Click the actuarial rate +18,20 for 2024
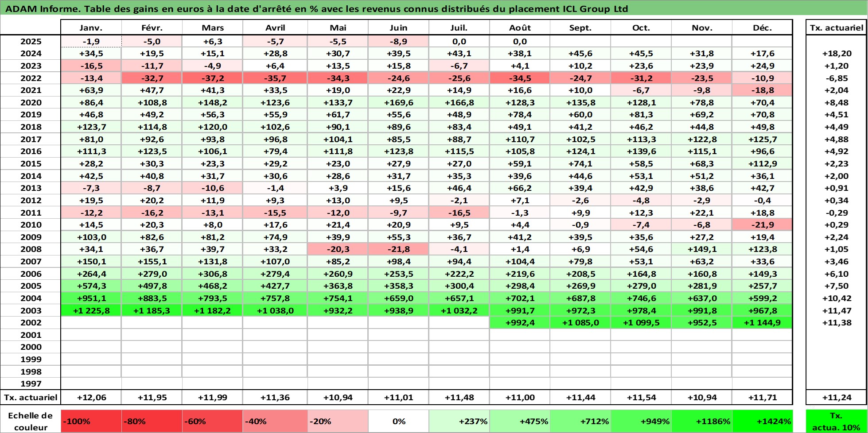868x433 pixels. [837, 53]
